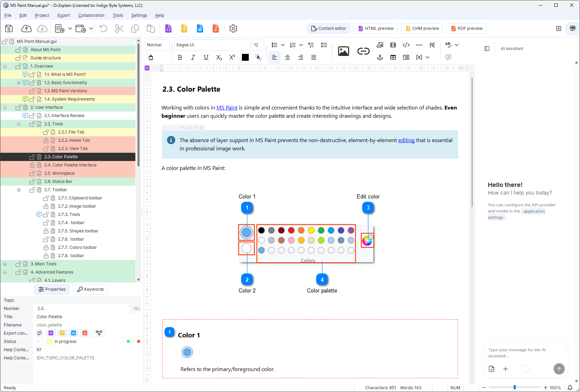Open the Project menu
This screenshot has width=580, height=392.
coord(42,15)
